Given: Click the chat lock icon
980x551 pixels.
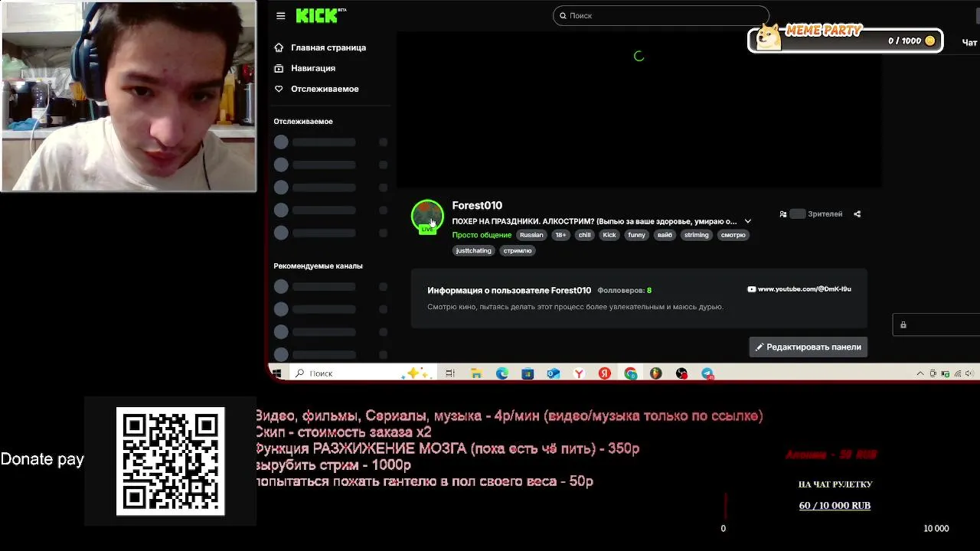Looking at the screenshot, I should click(x=903, y=325).
